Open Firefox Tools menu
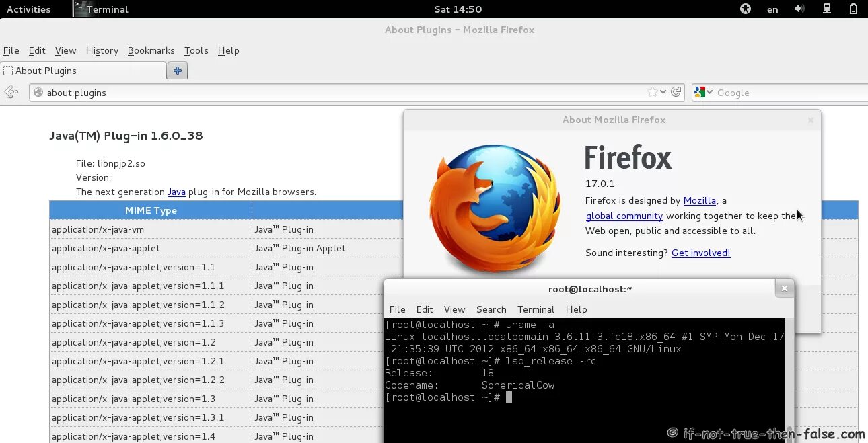The height and width of the screenshot is (443, 868). 196,50
